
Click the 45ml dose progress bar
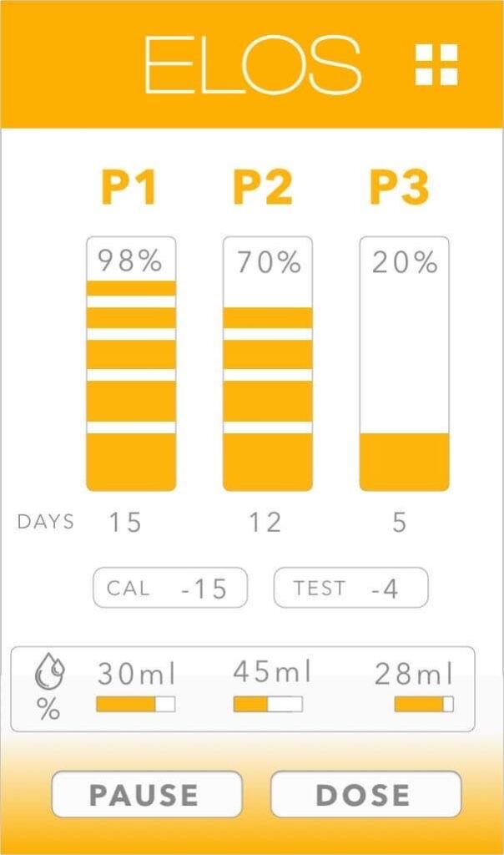(x=268, y=704)
